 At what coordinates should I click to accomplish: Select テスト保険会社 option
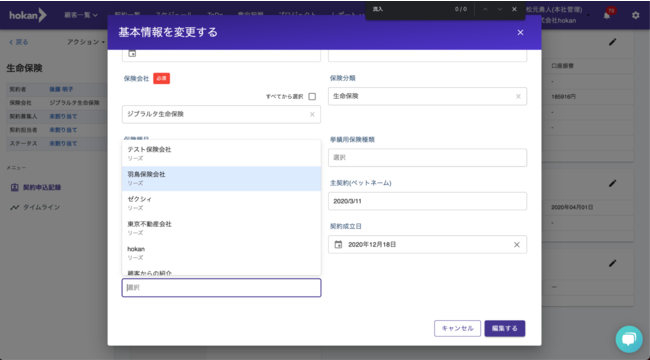click(221, 153)
